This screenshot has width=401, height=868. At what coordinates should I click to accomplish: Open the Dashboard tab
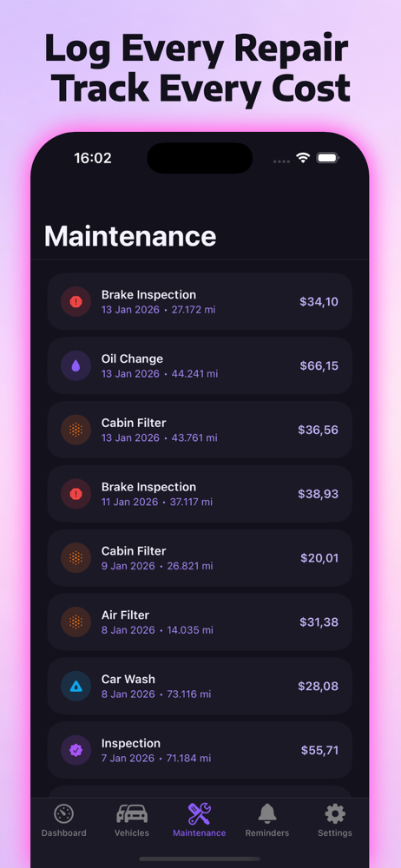[x=63, y=820]
